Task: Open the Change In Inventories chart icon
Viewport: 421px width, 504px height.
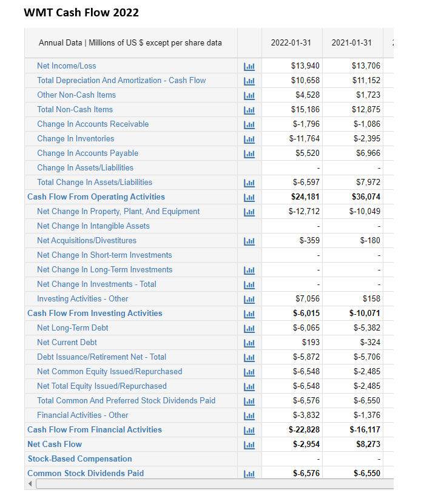Action: pyautogui.click(x=249, y=139)
